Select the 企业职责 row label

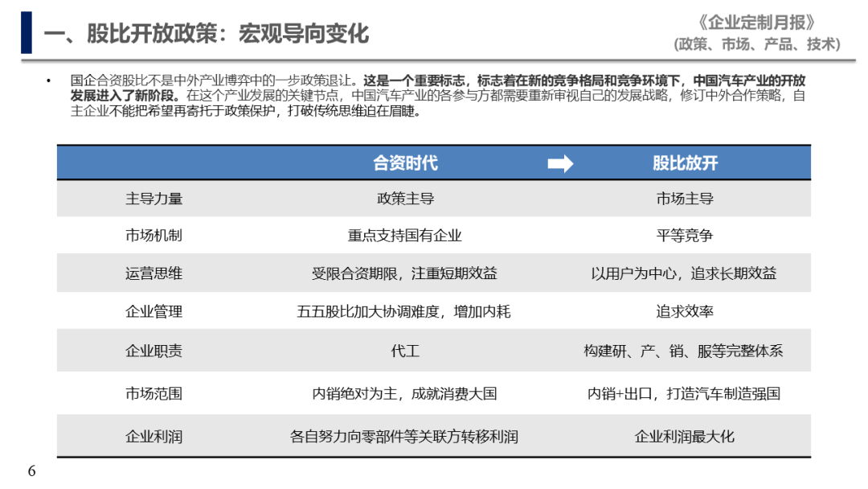click(x=154, y=351)
